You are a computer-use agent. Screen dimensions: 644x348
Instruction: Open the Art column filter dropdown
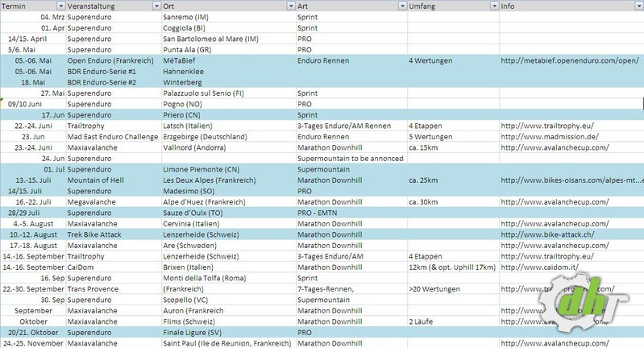click(x=402, y=6)
